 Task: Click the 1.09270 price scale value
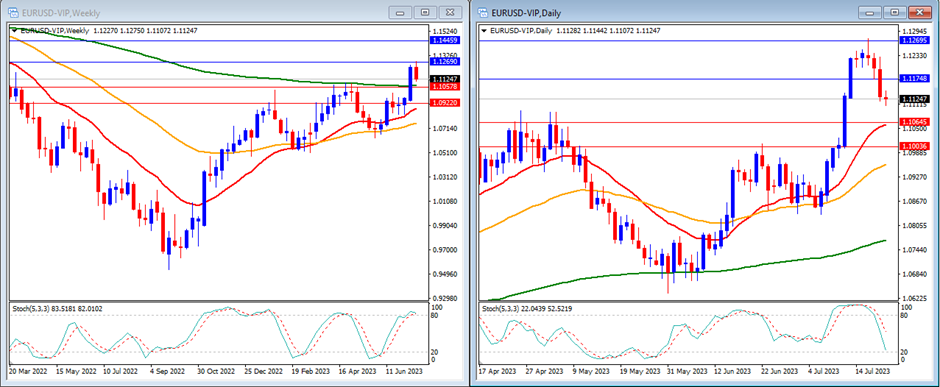[915, 177]
